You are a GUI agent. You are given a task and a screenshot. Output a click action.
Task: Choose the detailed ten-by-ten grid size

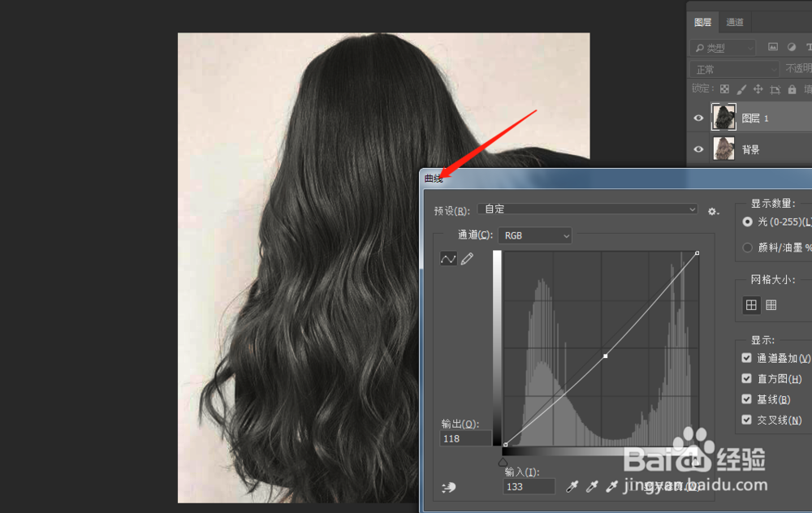[x=771, y=305]
